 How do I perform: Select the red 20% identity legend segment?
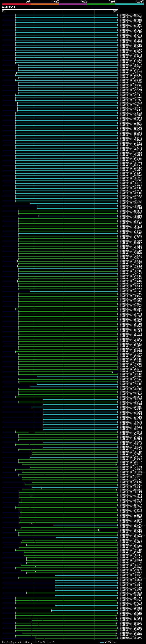coord(16,4)
